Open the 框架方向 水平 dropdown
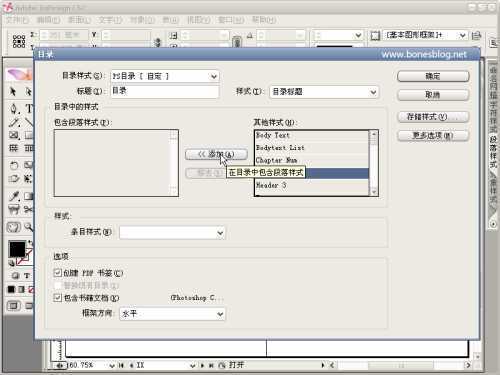The width and height of the screenshot is (500, 375). [172, 314]
